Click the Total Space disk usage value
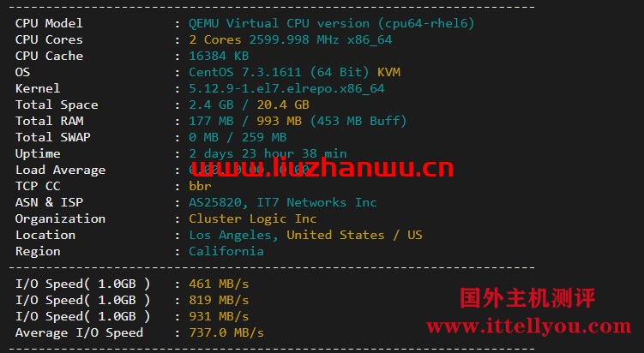The height and width of the screenshot is (353, 644). (249, 105)
